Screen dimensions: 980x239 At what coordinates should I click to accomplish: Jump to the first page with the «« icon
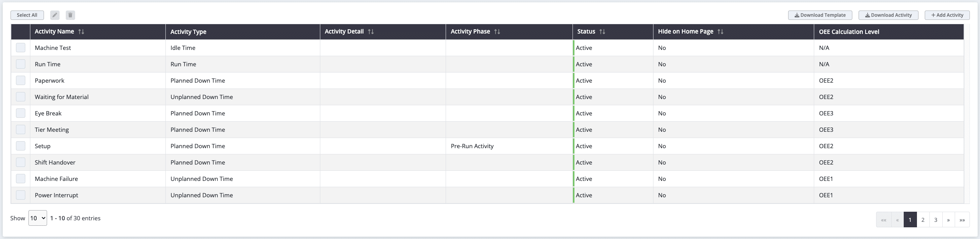point(884,220)
